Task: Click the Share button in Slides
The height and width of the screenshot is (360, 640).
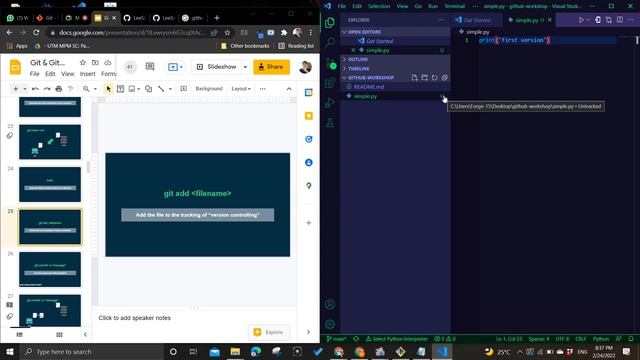Action: coord(271,67)
